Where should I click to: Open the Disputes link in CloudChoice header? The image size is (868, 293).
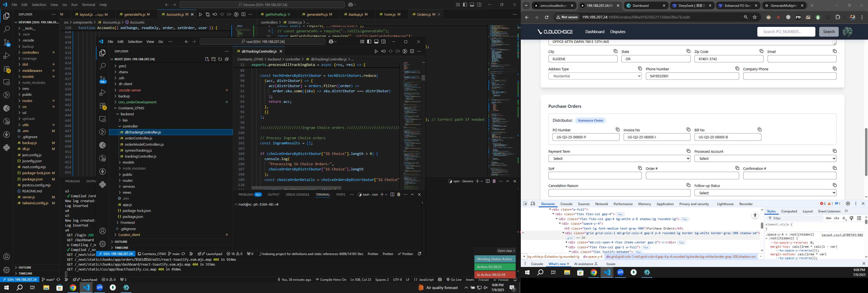pyautogui.click(x=618, y=32)
